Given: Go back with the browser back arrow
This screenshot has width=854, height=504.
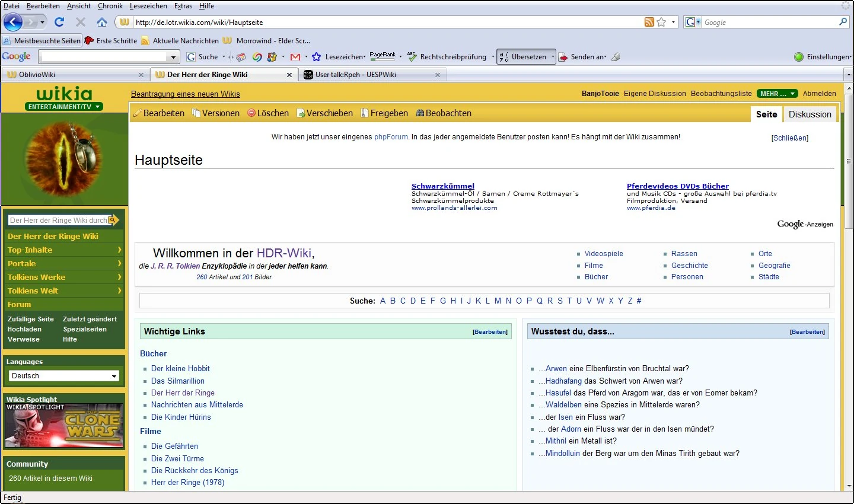Looking at the screenshot, I should 13,22.
